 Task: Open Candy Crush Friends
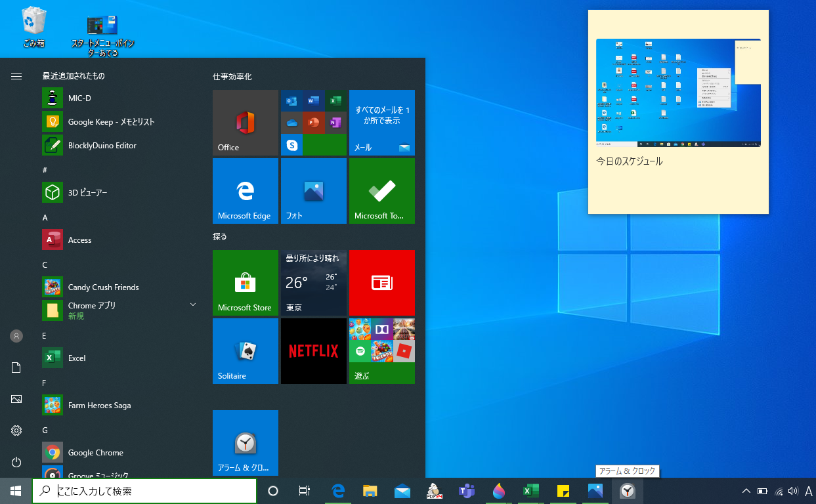pos(119,287)
